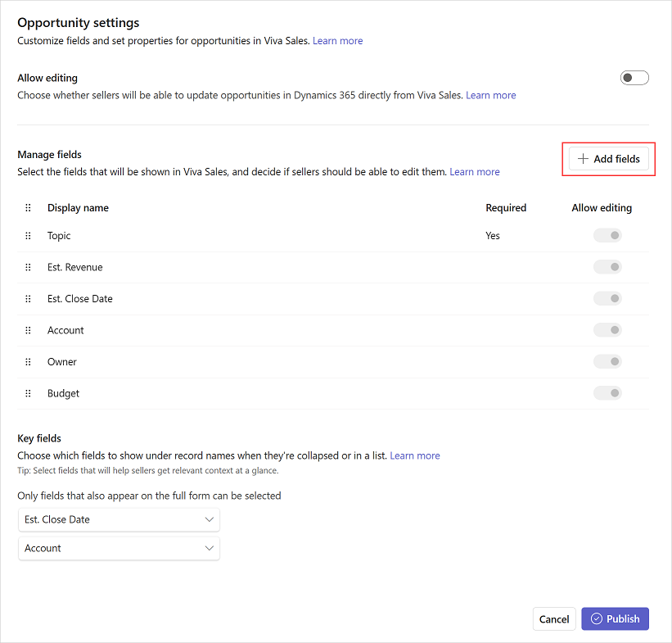
Task: Click the Add fields button
Action: (608, 158)
